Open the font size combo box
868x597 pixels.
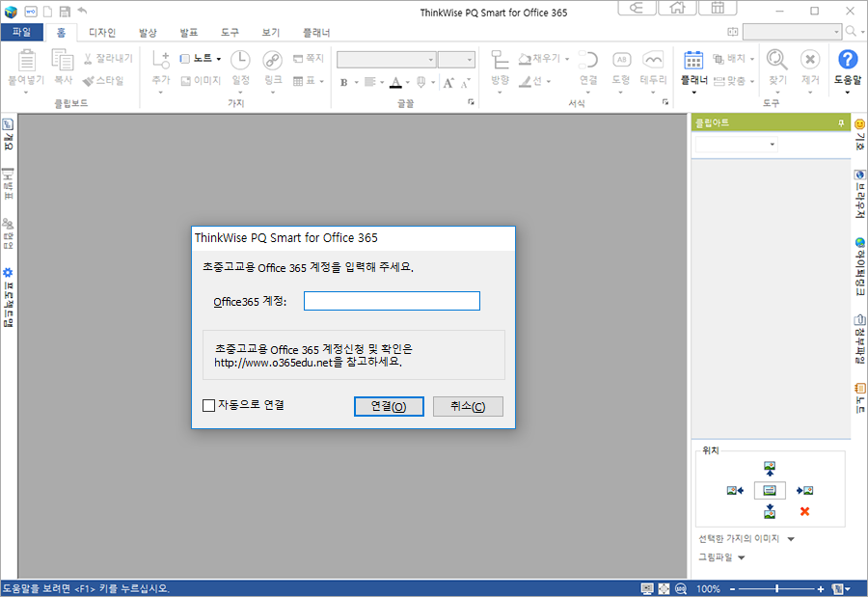pyautogui.click(x=456, y=59)
